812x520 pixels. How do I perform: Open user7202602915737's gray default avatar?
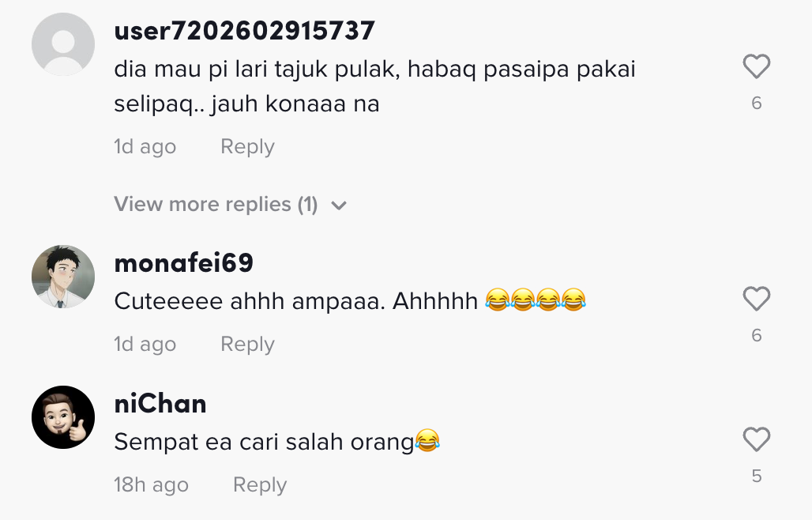pos(63,44)
